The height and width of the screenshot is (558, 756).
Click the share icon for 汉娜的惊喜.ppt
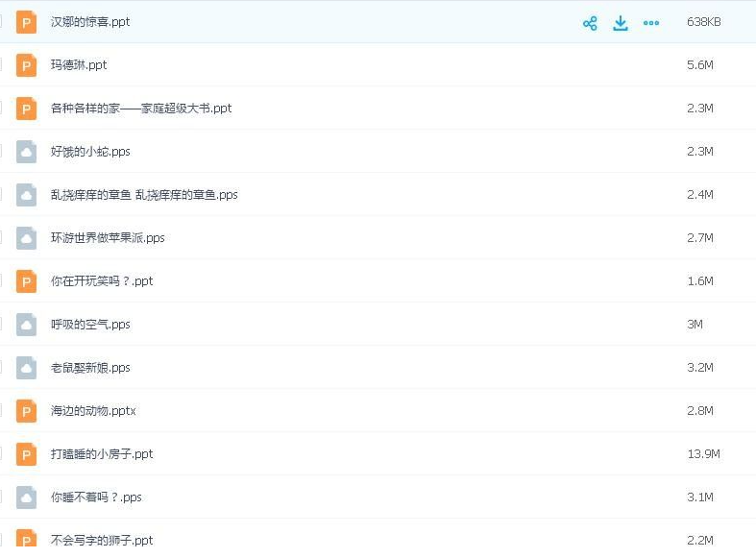[590, 23]
